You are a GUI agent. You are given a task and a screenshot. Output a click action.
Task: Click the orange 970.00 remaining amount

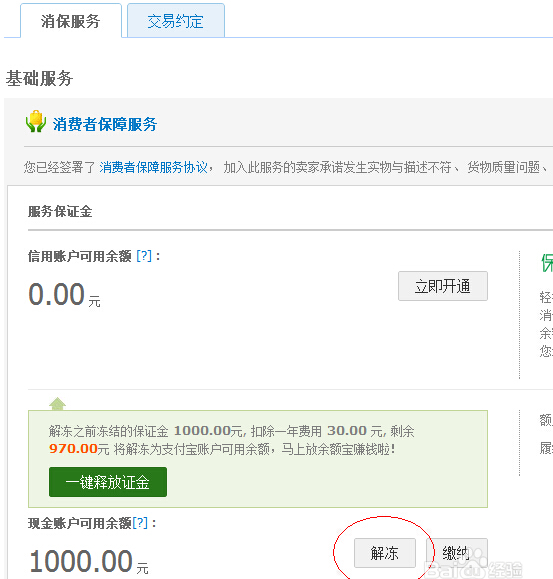73,449
